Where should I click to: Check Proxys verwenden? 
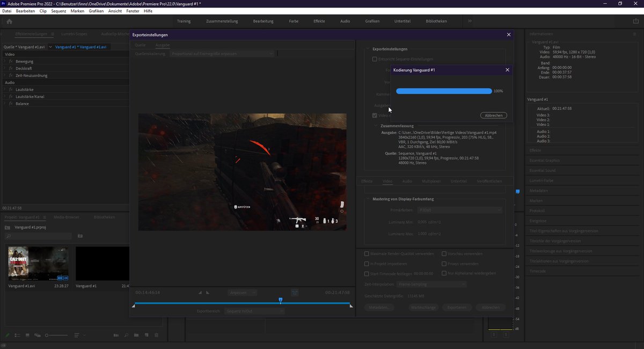[444, 264]
